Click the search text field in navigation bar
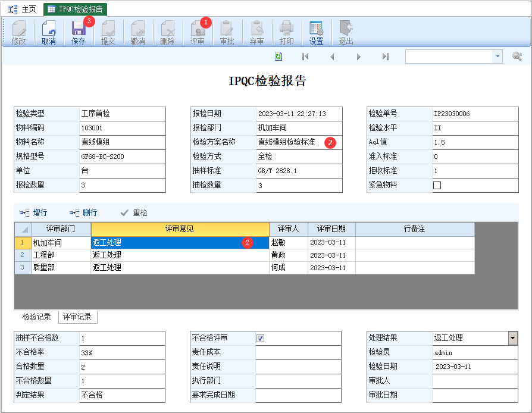The height and width of the screenshot is (413, 532). click(x=449, y=57)
